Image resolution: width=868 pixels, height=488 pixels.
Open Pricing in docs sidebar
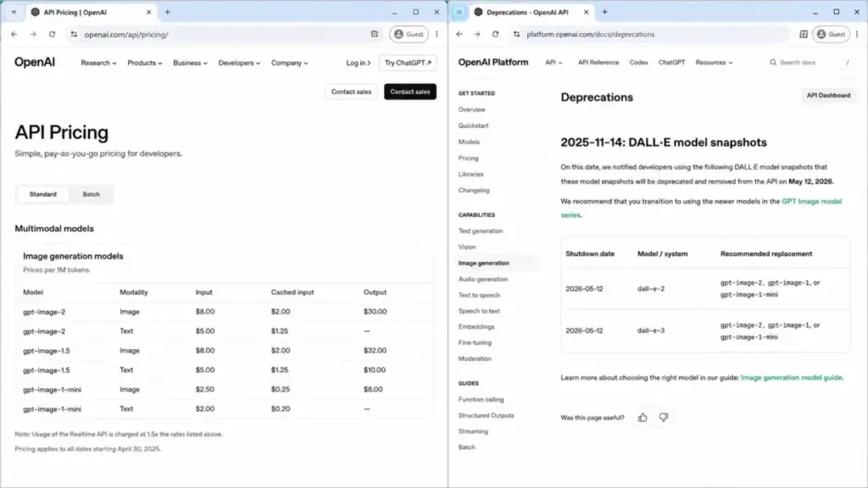coord(468,158)
